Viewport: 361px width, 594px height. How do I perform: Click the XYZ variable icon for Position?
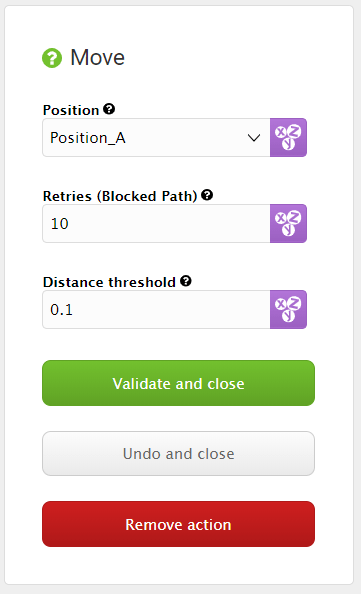[288, 138]
